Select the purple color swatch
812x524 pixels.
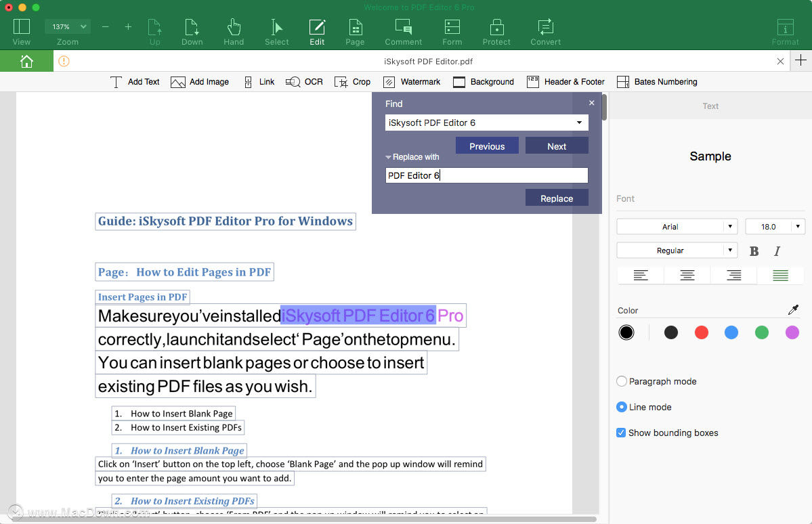[792, 332]
